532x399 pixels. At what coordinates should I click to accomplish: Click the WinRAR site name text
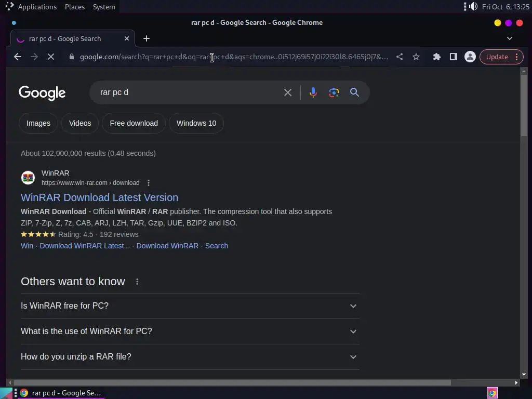pos(55,173)
